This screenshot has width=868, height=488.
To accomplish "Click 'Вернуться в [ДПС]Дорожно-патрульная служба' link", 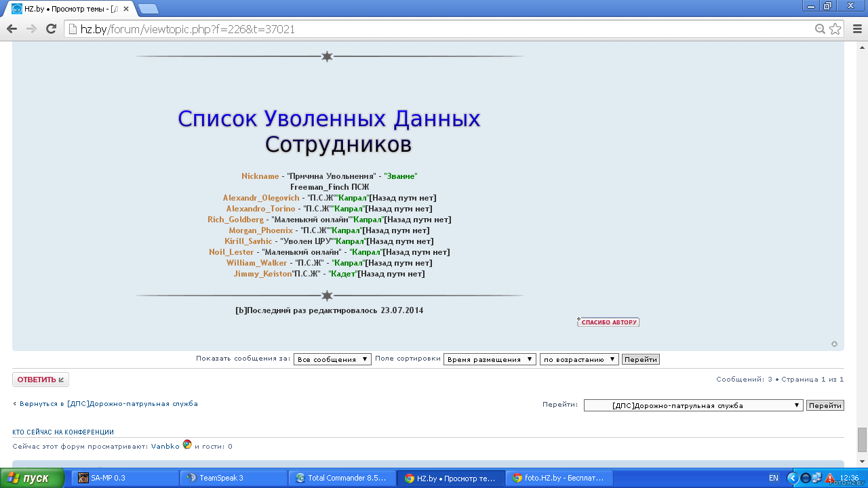I will coord(105,403).
